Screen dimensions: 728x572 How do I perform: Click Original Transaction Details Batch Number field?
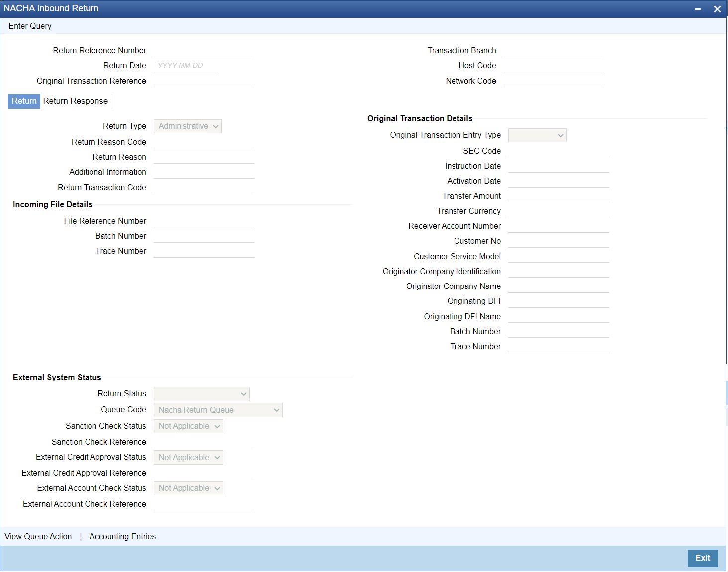point(558,331)
